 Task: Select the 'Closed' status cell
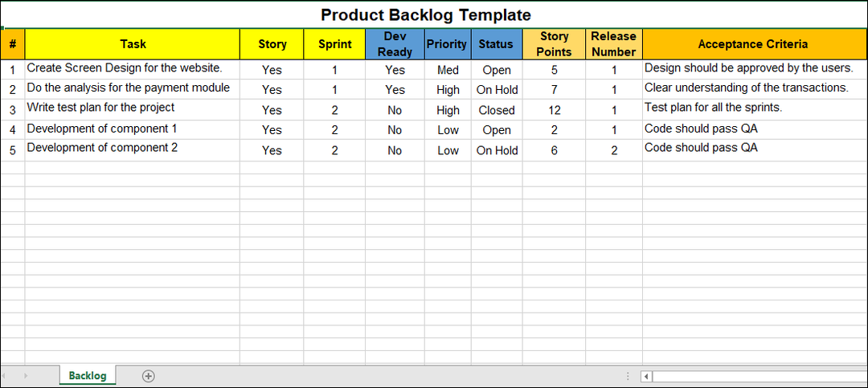(497, 110)
